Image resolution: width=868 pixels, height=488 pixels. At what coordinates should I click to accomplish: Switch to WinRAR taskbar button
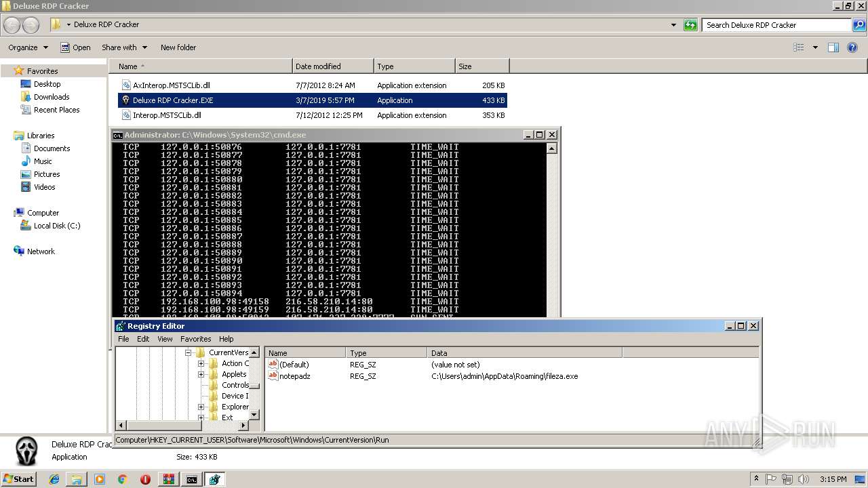tap(169, 479)
